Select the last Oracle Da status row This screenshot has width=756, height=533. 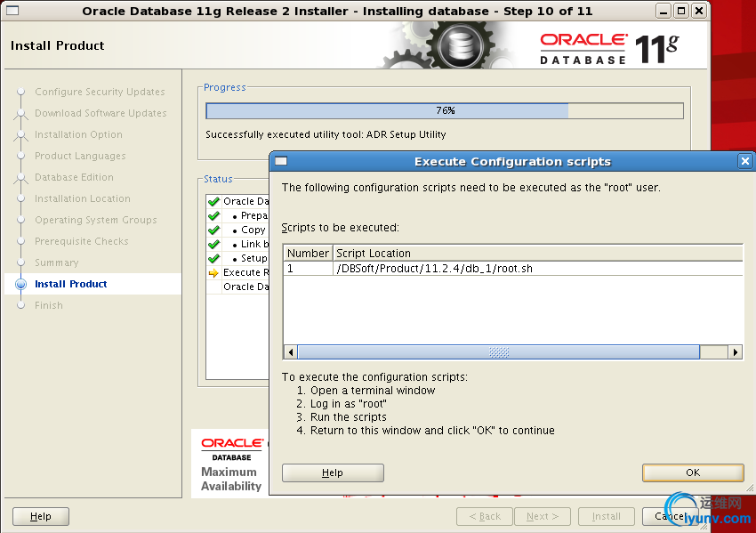pos(238,287)
